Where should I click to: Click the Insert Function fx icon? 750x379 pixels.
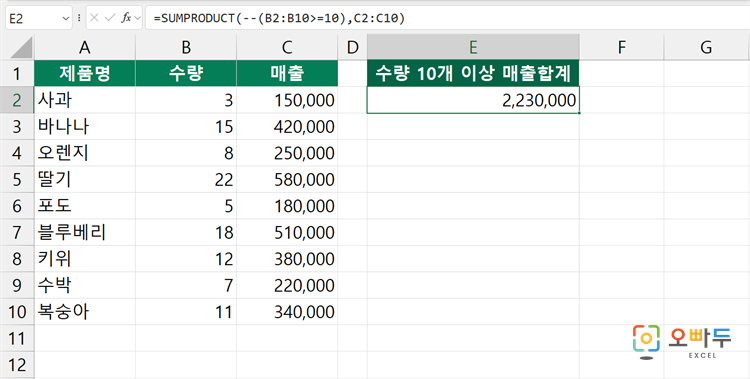126,18
